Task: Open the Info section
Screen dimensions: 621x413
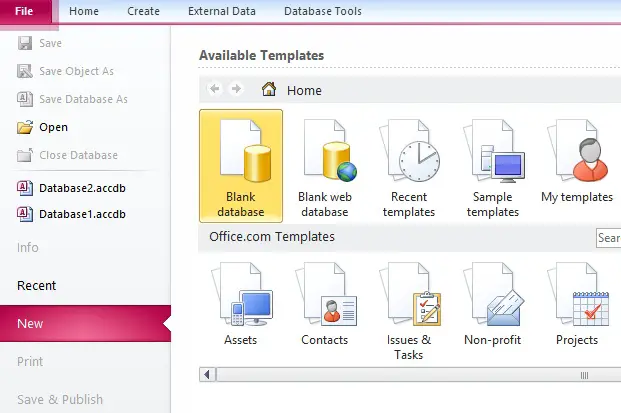Action: point(28,247)
